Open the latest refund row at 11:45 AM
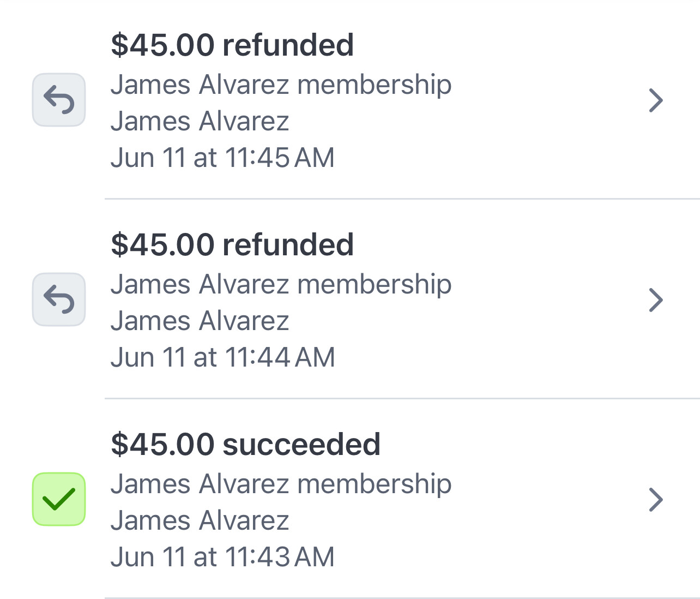 350,100
